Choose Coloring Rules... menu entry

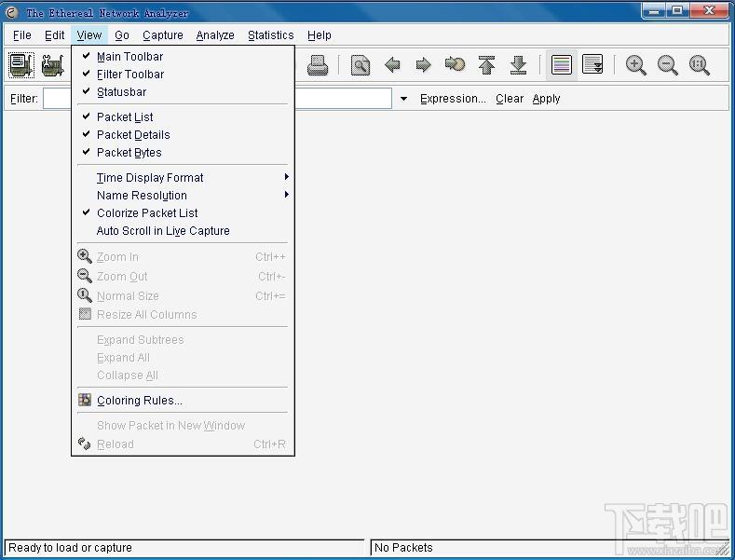coord(183,400)
